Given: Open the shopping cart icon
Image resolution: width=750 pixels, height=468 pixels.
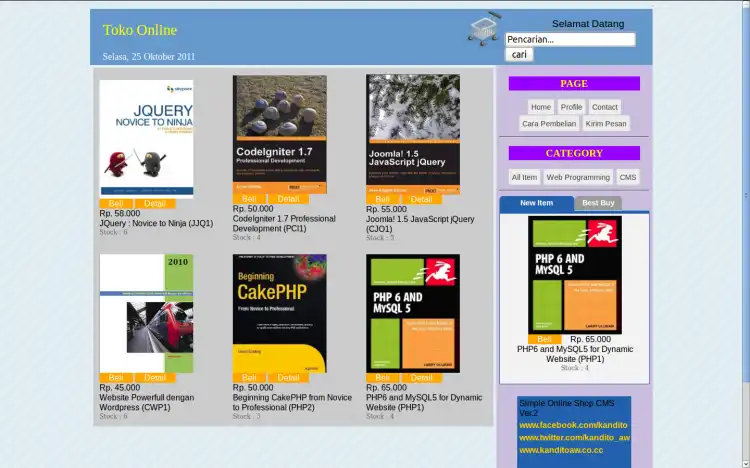Looking at the screenshot, I should [x=485, y=29].
